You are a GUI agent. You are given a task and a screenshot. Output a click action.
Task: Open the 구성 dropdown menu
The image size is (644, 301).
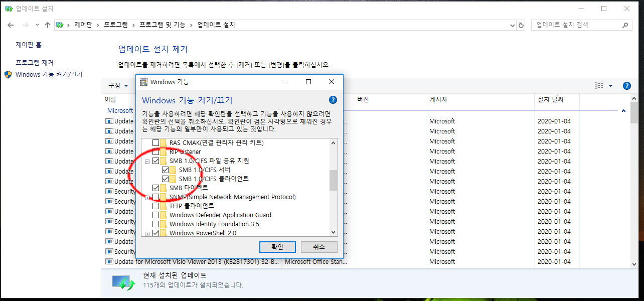click(118, 86)
